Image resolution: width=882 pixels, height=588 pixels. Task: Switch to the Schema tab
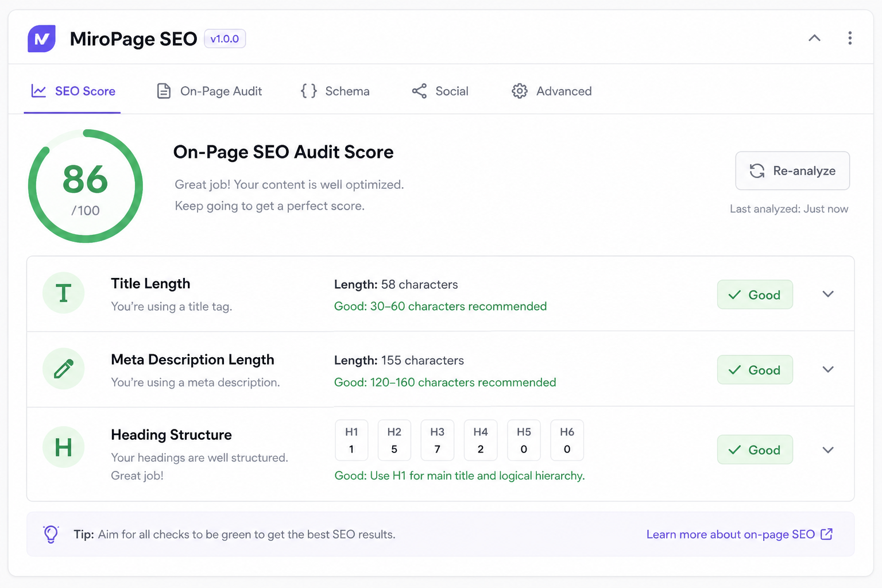pyautogui.click(x=335, y=91)
